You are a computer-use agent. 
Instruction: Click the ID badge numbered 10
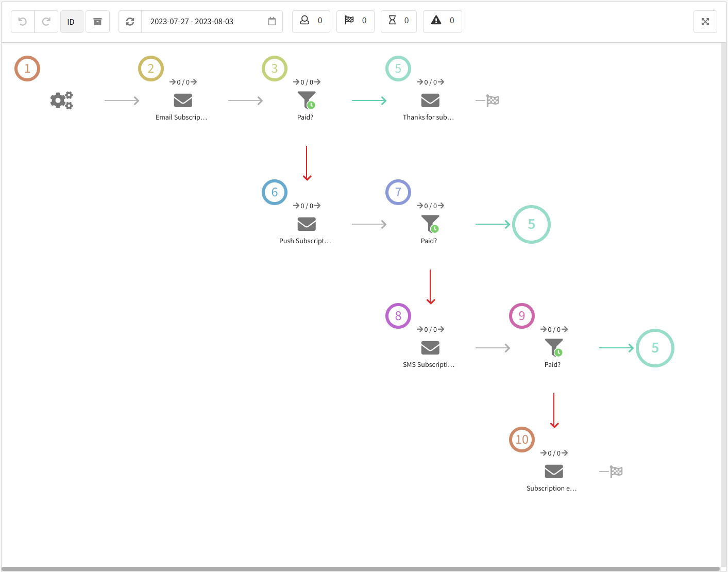coord(522,440)
